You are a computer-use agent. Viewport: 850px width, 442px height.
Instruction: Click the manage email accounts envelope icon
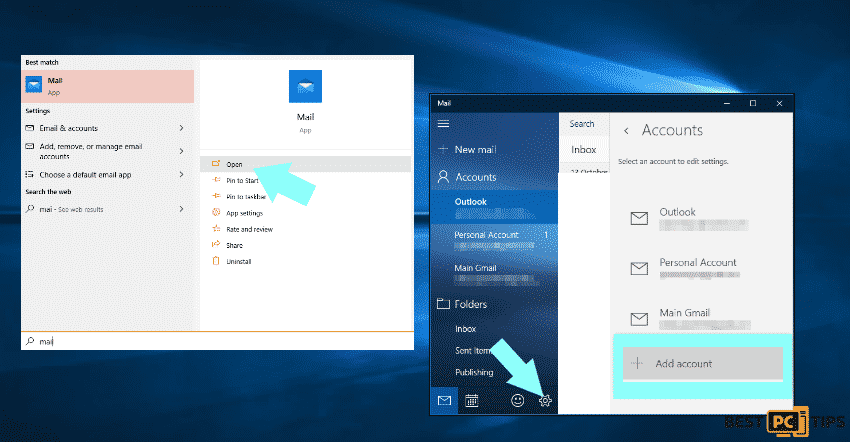click(x=30, y=146)
